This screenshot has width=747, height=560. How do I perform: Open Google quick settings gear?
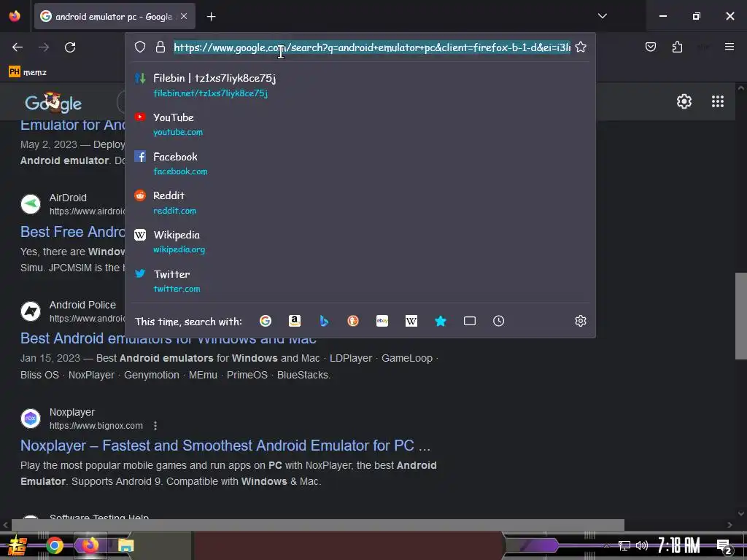[x=684, y=101]
